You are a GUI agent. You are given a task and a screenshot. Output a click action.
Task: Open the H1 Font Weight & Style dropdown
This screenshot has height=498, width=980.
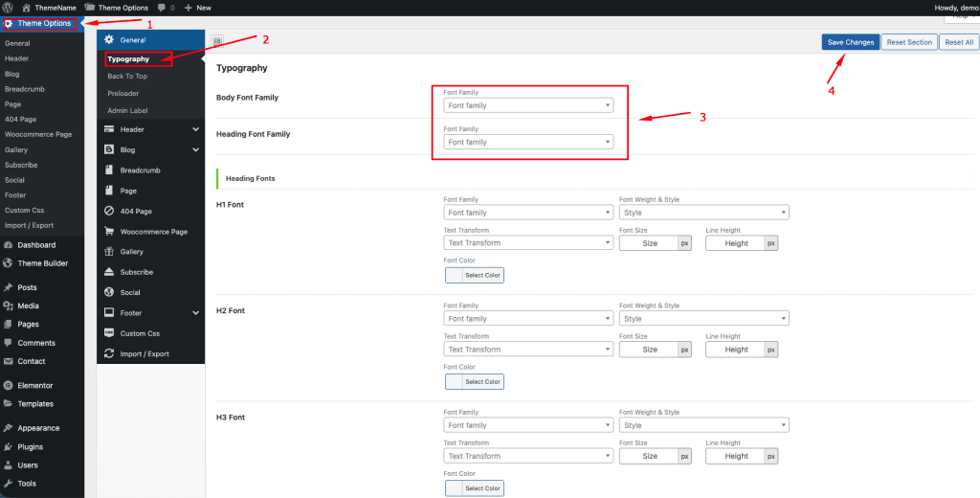coord(703,213)
